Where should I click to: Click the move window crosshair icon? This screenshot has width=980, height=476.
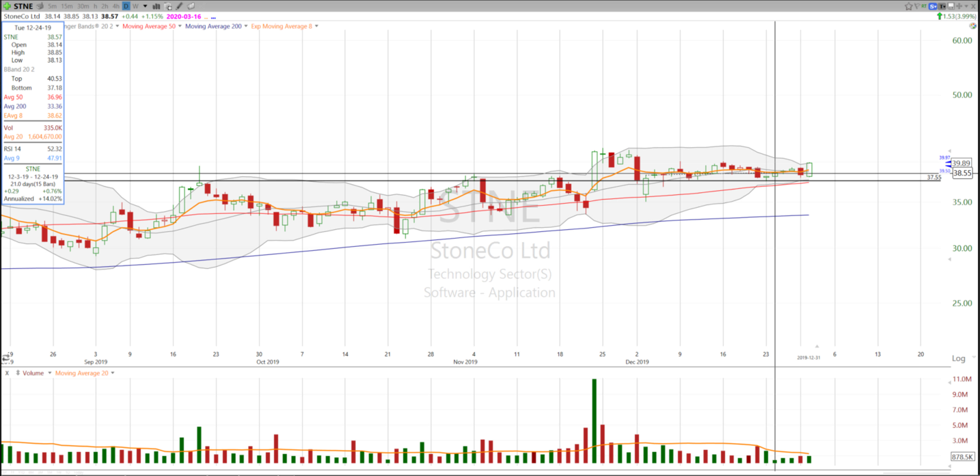(x=959, y=6)
